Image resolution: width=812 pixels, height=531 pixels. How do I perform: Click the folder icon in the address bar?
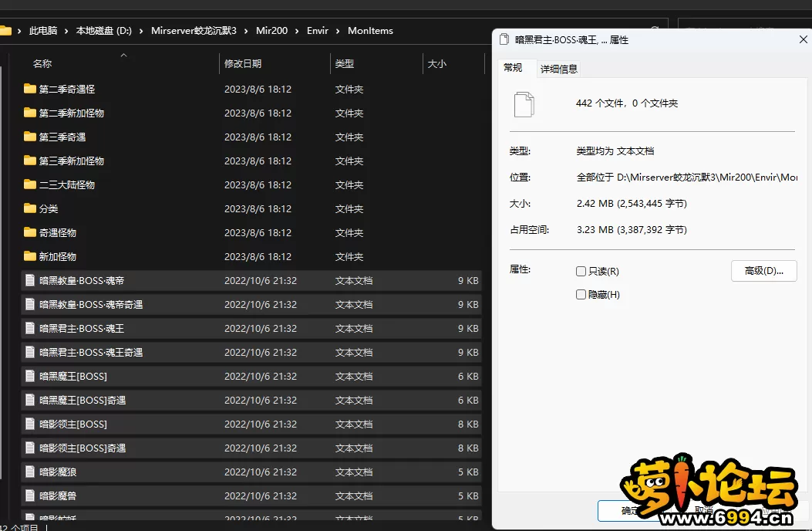pyautogui.click(x=5, y=31)
